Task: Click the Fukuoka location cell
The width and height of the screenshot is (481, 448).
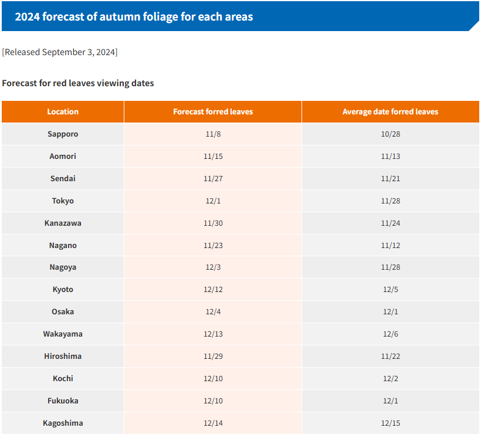Action: click(x=63, y=401)
